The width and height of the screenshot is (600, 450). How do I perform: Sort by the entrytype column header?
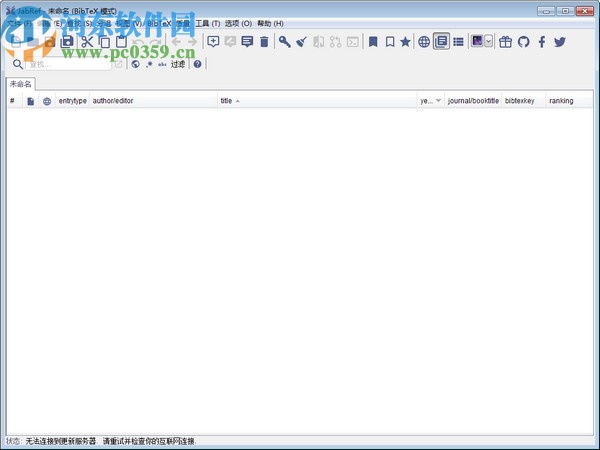(73, 101)
